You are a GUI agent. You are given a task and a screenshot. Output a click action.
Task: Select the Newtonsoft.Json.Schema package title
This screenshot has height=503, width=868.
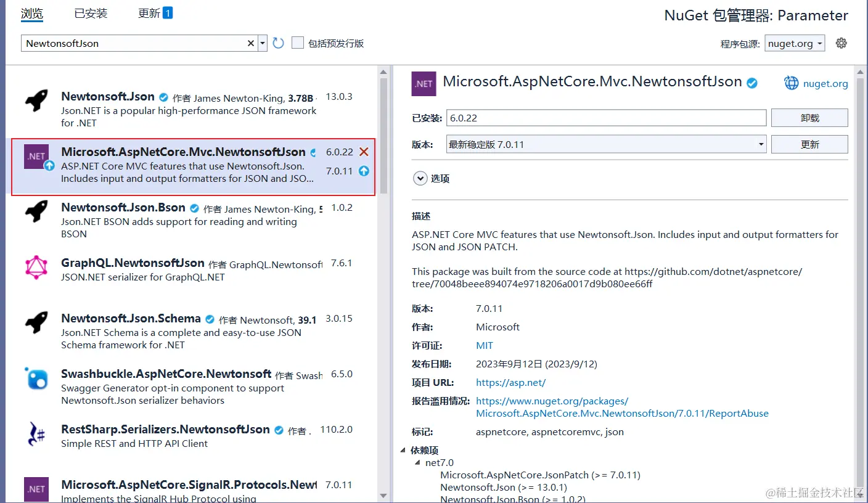point(131,319)
